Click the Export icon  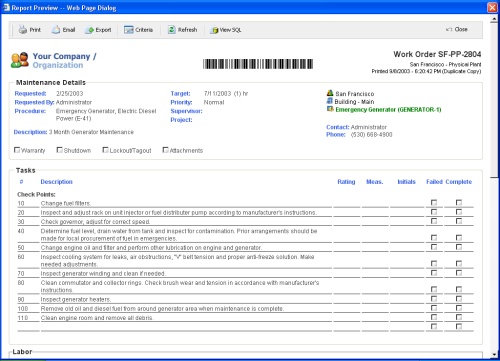90,30
